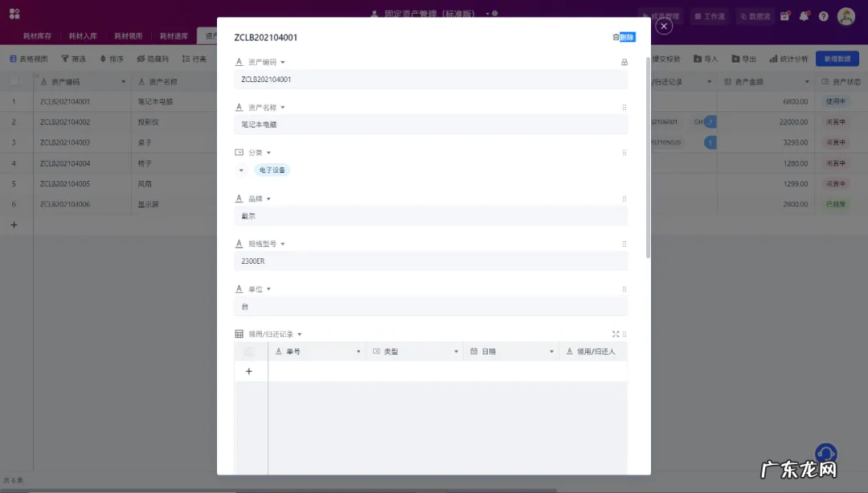Click the help question mark icon
868x493 pixels.
(x=824, y=16)
